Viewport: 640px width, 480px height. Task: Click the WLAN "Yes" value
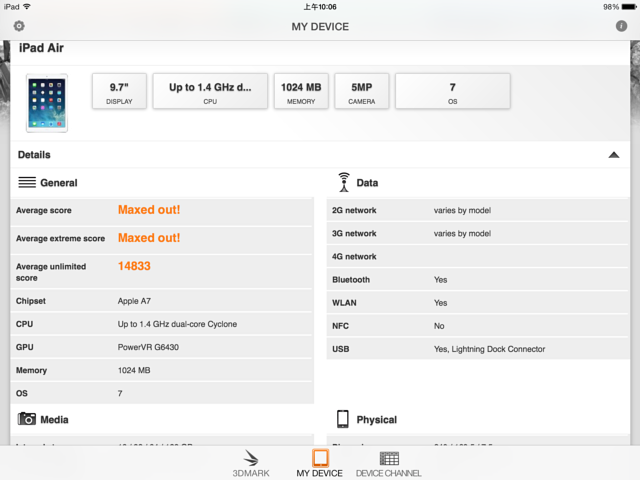pos(440,303)
